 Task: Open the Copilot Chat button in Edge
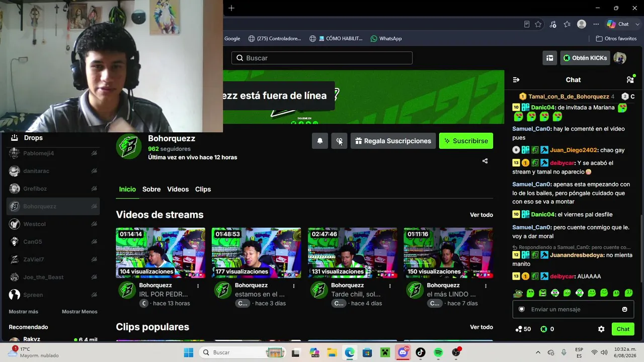pos(619,24)
